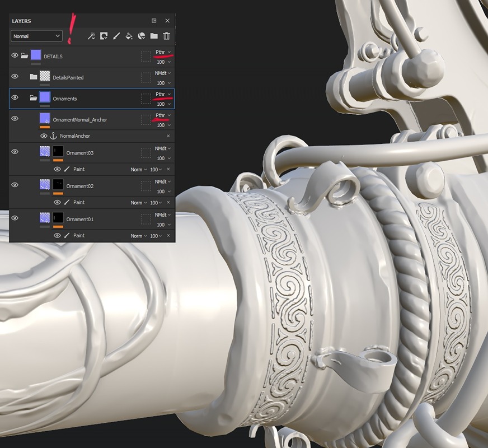488x448 pixels.
Task: Hide the OrnamentNormal_Anchor layer
Action: point(15,118)
